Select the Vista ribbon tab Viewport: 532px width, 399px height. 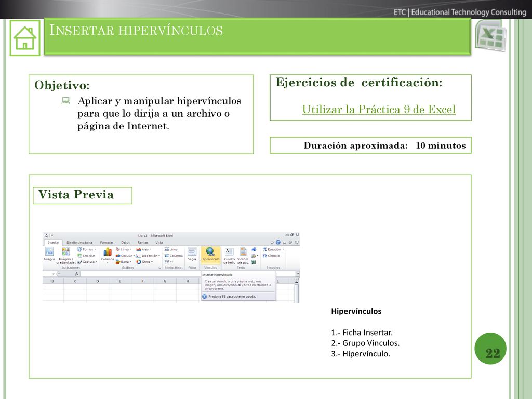(x=159, y=242)
